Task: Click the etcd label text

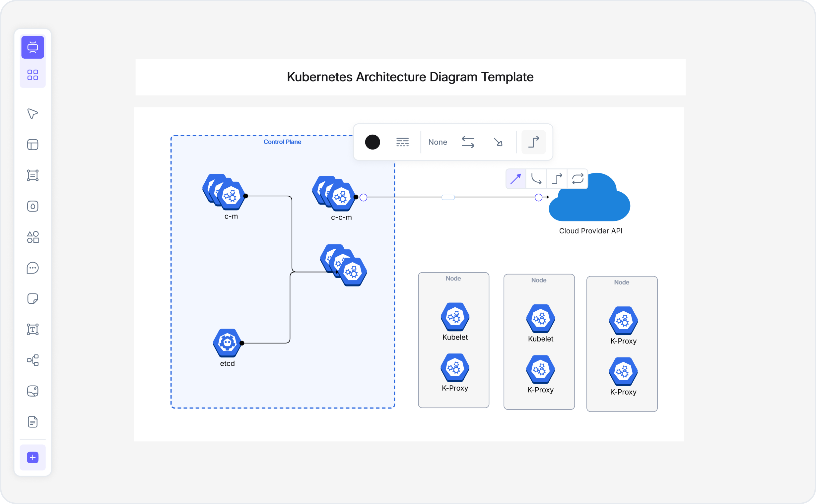Action: coord(227,364)
